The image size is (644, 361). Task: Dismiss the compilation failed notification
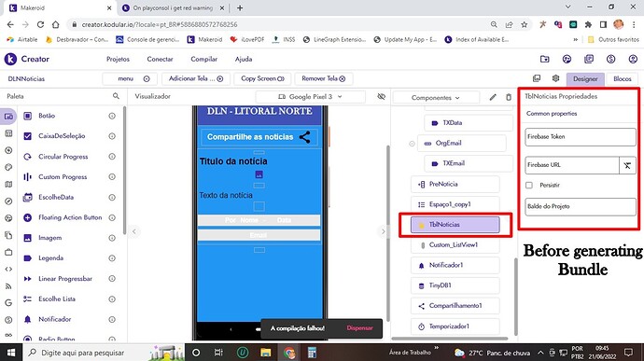point(359,328)
